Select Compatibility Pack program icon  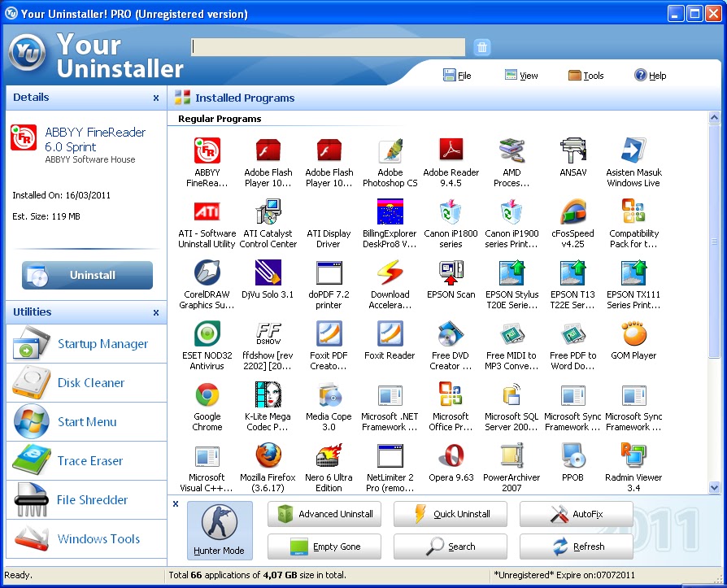click(x=633, y=211)
